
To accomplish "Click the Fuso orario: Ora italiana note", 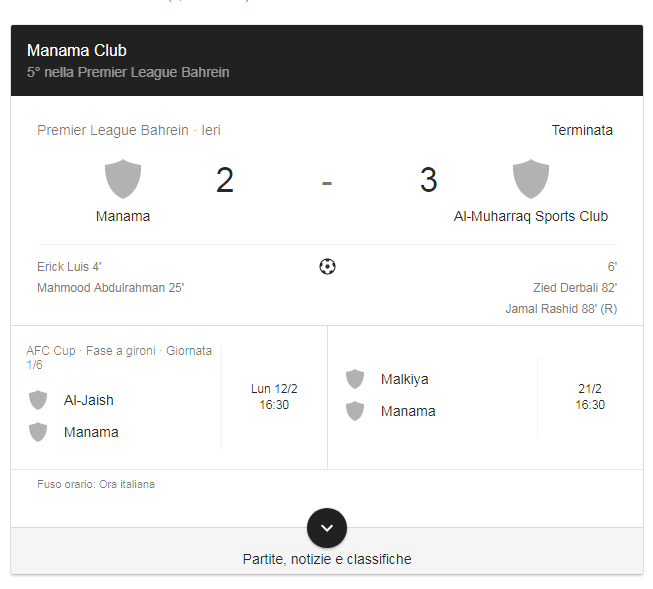I will tap(96, 484).
